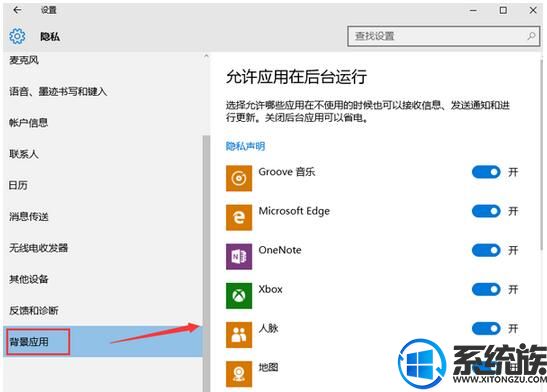Click the OneNote app icon

pos(239,257)
